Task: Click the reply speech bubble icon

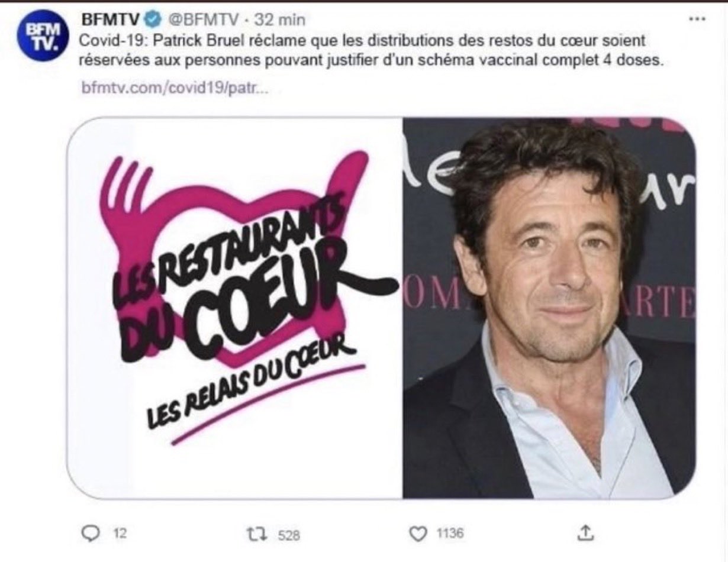Action: [89, 534]
